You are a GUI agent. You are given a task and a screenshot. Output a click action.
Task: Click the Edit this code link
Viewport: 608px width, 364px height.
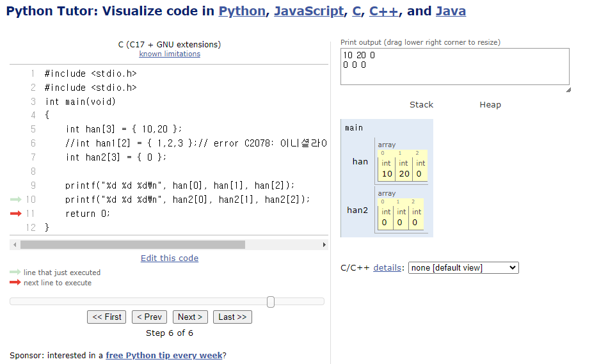[x=170, y=258]
